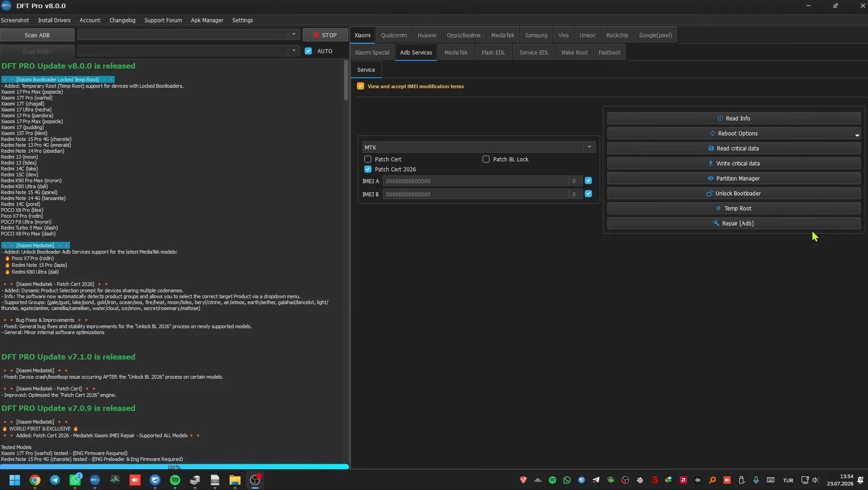
Task: Toggle the IMEI B enable checkbox
Action: pyautogui.click(x=588, y=194)
